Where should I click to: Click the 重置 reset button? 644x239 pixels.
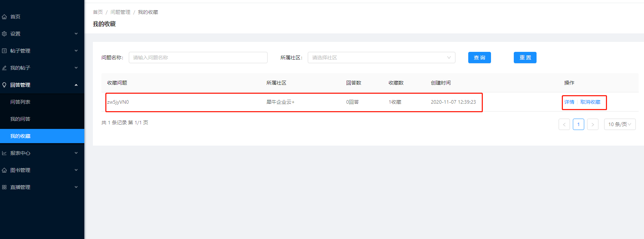(x=525, y=58)
